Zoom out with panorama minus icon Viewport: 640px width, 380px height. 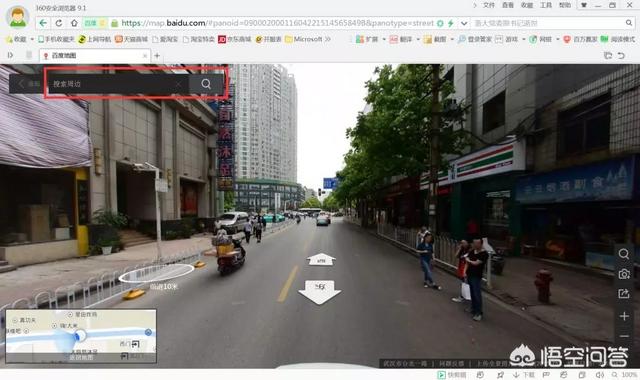click(x=624, y=336)
